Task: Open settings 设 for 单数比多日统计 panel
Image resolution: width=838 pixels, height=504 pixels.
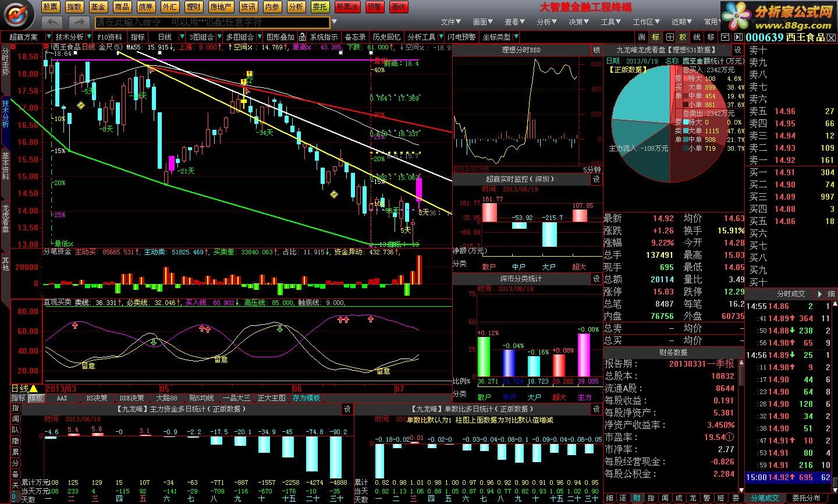Action: (596, 409)
